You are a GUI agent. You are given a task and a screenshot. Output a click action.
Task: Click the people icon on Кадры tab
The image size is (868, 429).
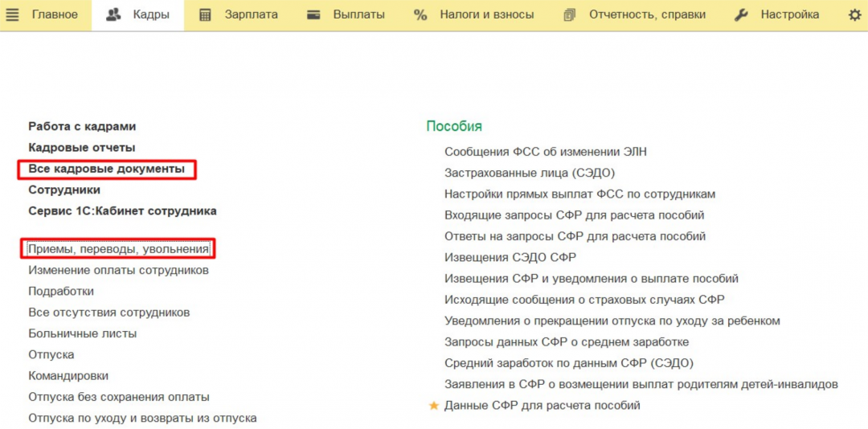click(113, 15)
